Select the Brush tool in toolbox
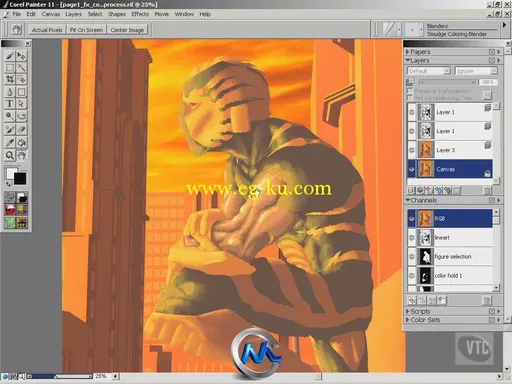 10,56
